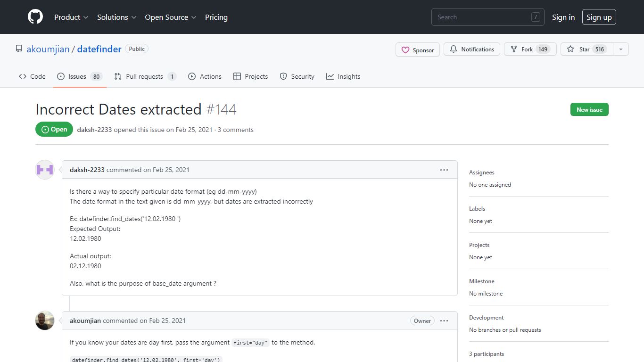Click the Assignees heading in sidebar
The image size is (644, 362).
pos(482,173)
